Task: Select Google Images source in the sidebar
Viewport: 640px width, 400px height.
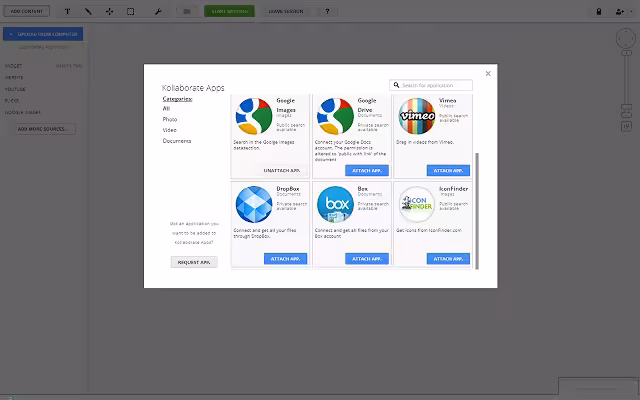Action: pos(22,112)
